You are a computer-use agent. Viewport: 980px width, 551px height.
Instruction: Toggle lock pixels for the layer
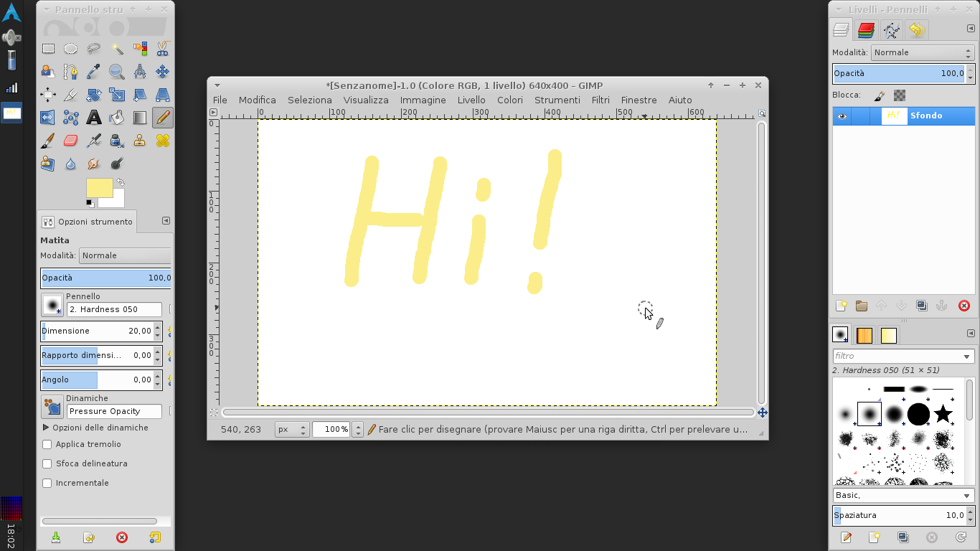pyautogui.click(x=879, y=95)
